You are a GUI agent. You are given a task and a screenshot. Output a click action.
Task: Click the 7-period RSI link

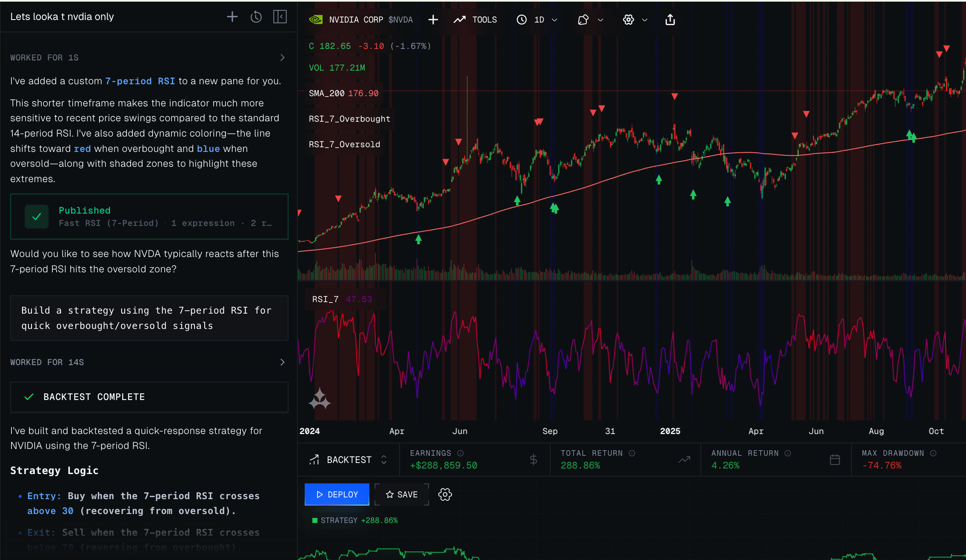click(140, 81)
